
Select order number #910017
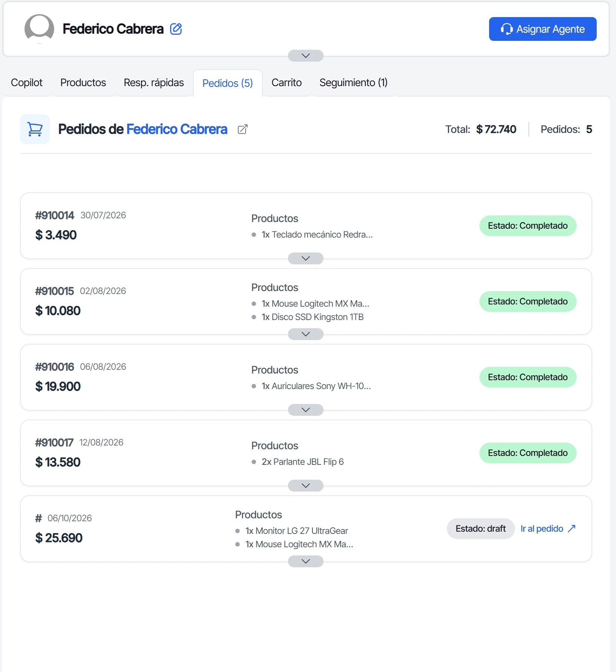pos(54,443)
